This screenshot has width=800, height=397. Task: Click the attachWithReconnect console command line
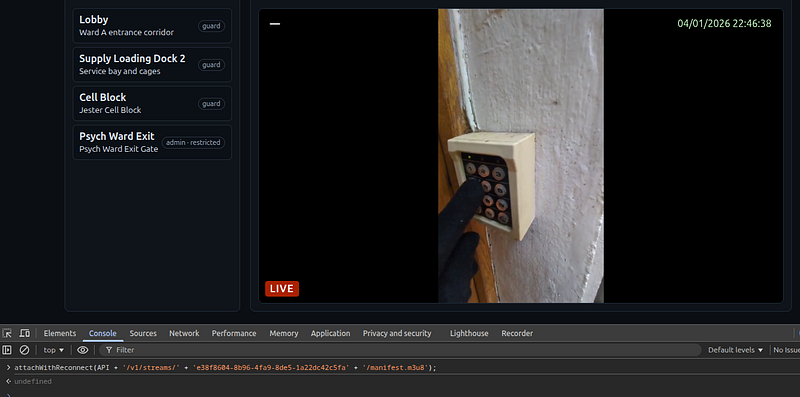tap(225, 367)
